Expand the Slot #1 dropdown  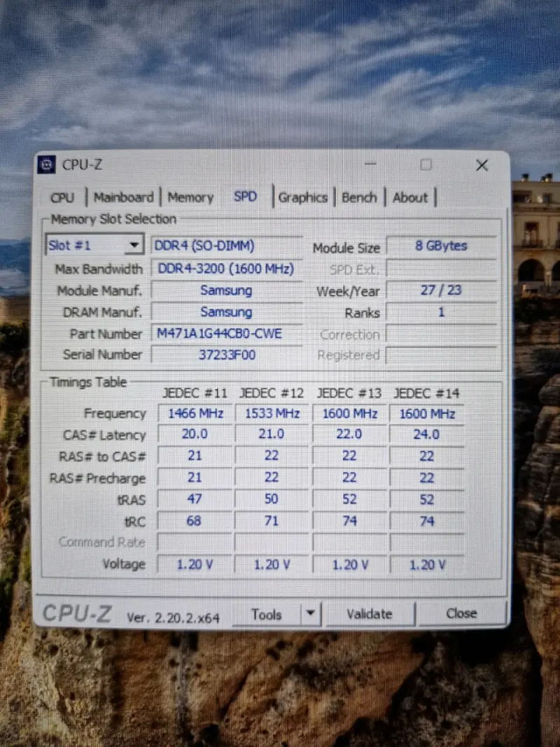pos(135,245)
